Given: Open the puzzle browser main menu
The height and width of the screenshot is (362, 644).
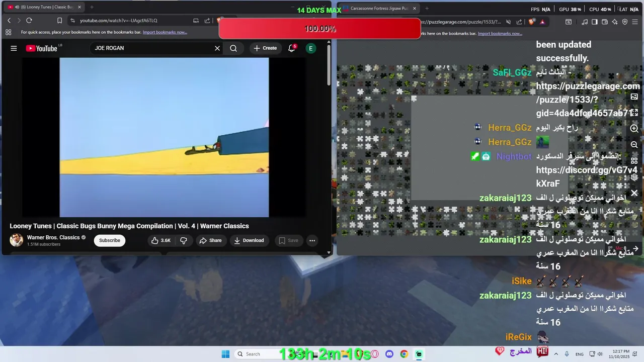Looking at the screenshot, I should click(x=635, y=22).
